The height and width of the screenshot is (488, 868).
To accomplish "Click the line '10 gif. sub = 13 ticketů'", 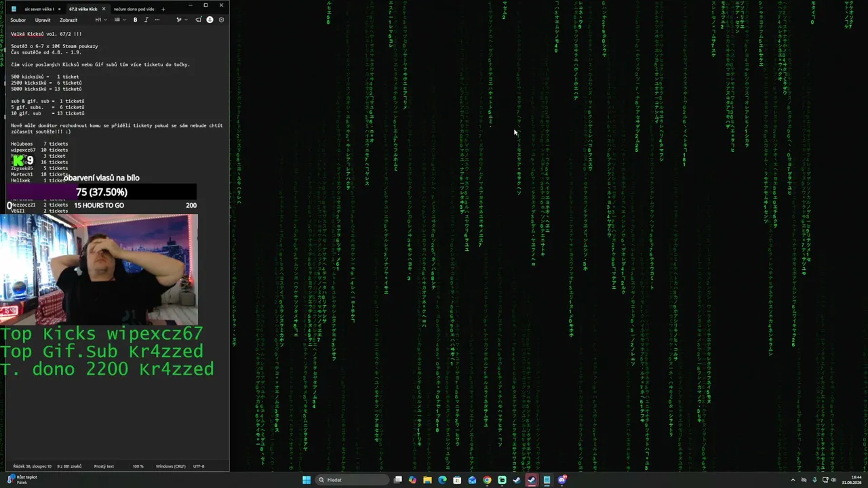I will 47,113.
